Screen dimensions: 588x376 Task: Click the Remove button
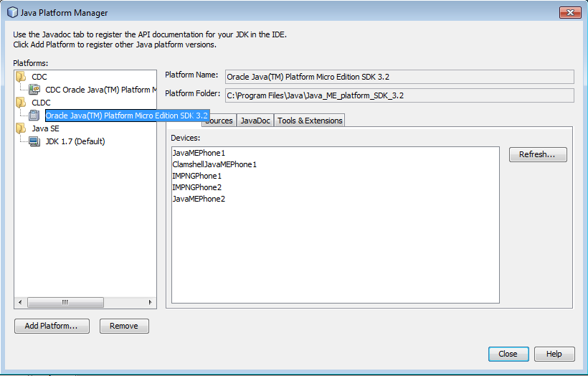pyautogui.click(x=124, y=326)
